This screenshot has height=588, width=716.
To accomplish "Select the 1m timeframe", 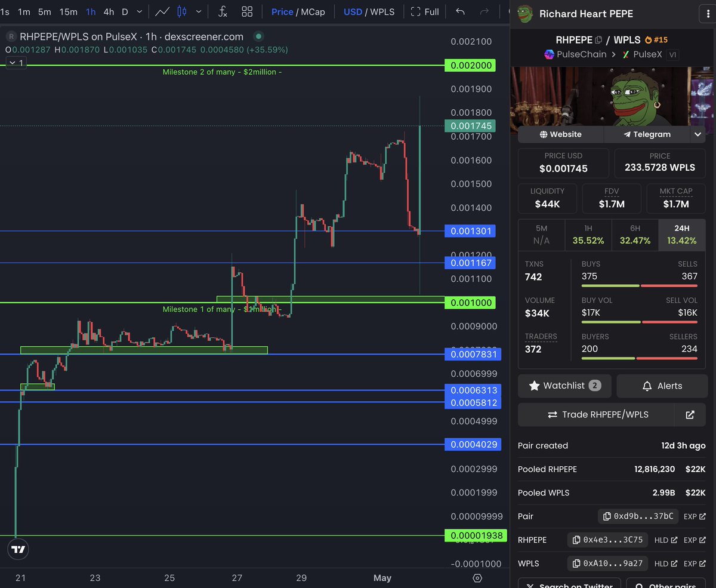I will click(x=24, y=11).
